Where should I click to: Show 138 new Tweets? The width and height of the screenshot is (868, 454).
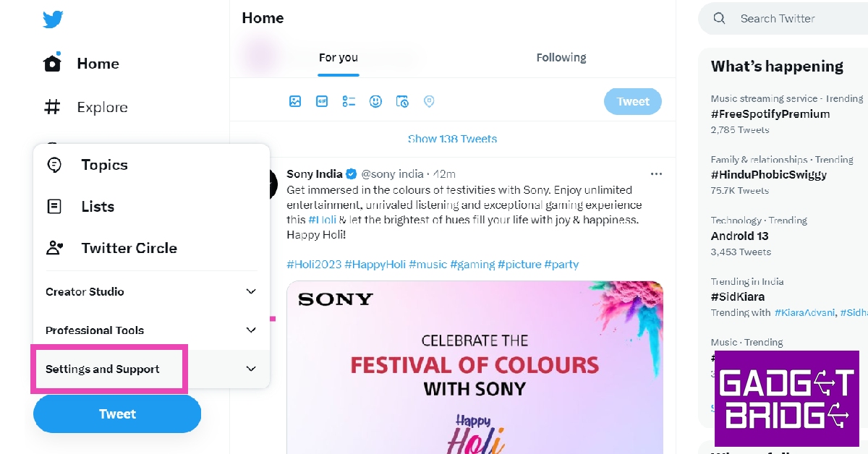click(453, 139)
